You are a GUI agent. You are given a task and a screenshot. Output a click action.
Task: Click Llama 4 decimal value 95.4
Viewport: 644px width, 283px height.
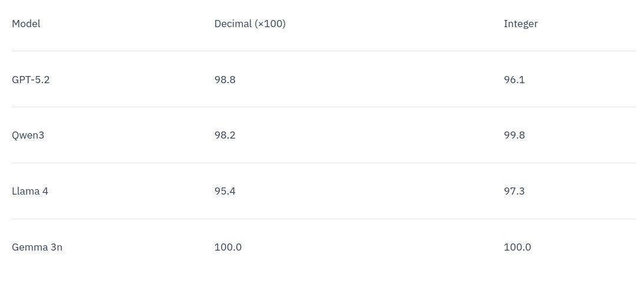coord(225,192)
